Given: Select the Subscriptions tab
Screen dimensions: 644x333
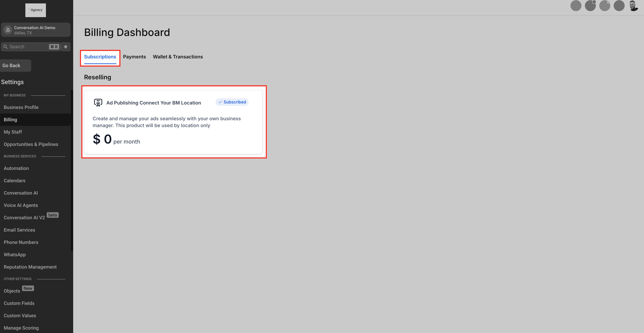Looking at the screenshot, I should point(100,57).
